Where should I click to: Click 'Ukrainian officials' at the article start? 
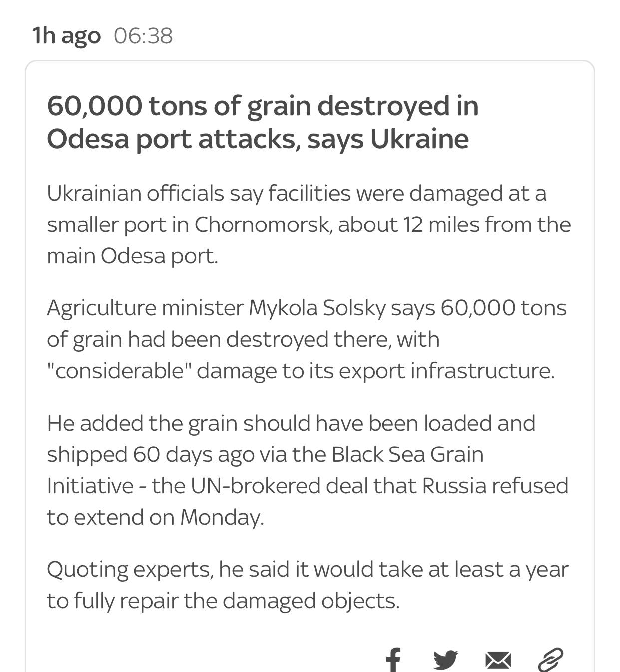(135, 193)
